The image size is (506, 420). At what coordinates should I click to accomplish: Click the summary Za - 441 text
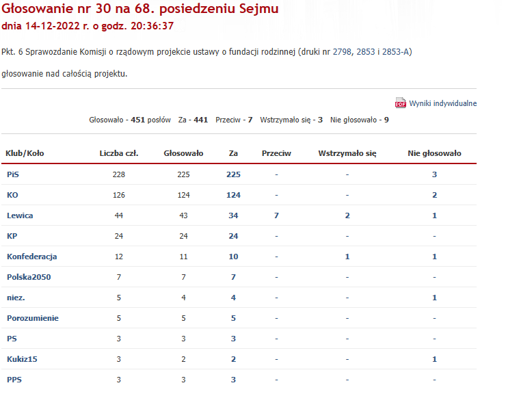point(193,120)
